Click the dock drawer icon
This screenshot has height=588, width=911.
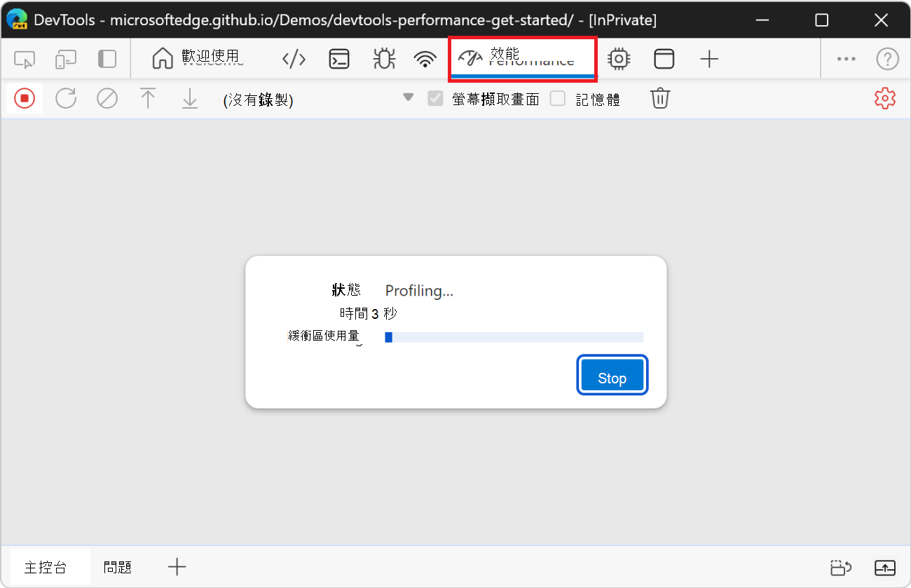coord(841,568)
